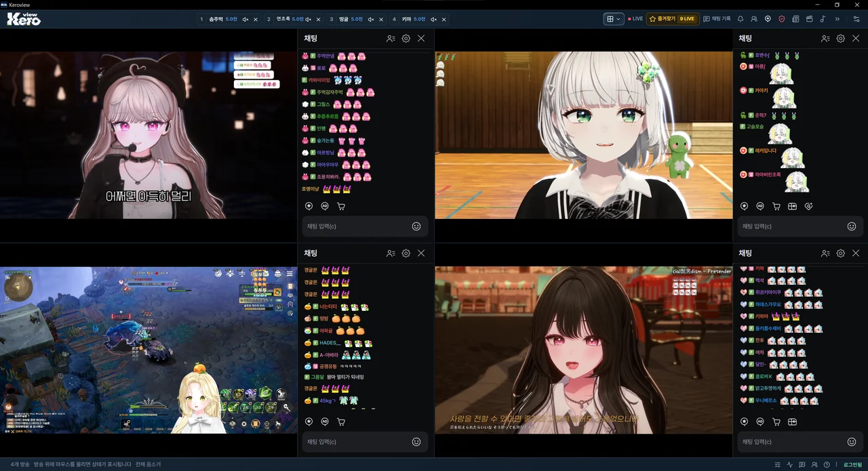The width and height of the screenshot is (868, 471).
Task: Click the shopping cart icon in top-left chat
Action: [341, 206]
